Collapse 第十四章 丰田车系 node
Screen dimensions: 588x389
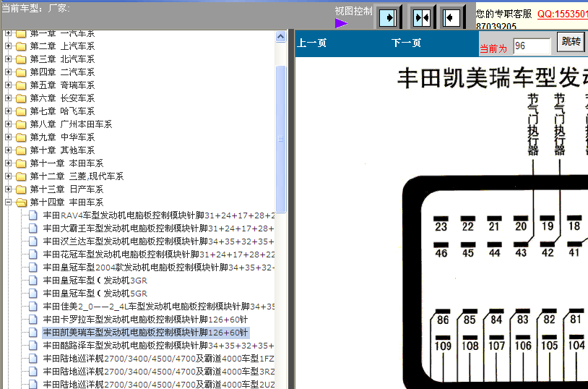(x=8, y=202)
